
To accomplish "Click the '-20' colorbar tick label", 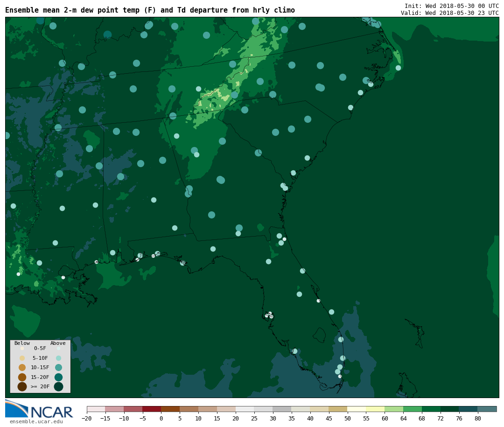I will tap(87, 419).
